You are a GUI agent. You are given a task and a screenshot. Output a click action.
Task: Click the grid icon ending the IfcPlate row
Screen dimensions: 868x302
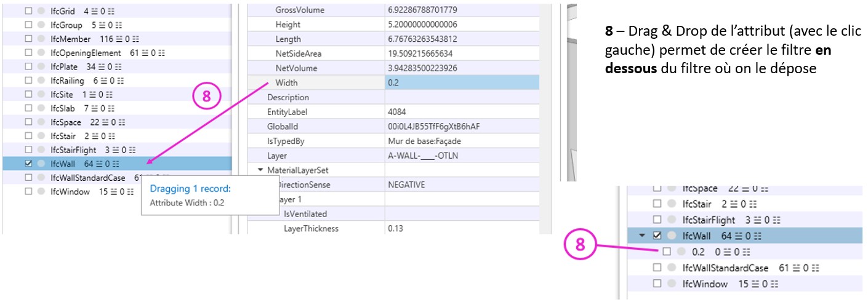tap(119, 67)
